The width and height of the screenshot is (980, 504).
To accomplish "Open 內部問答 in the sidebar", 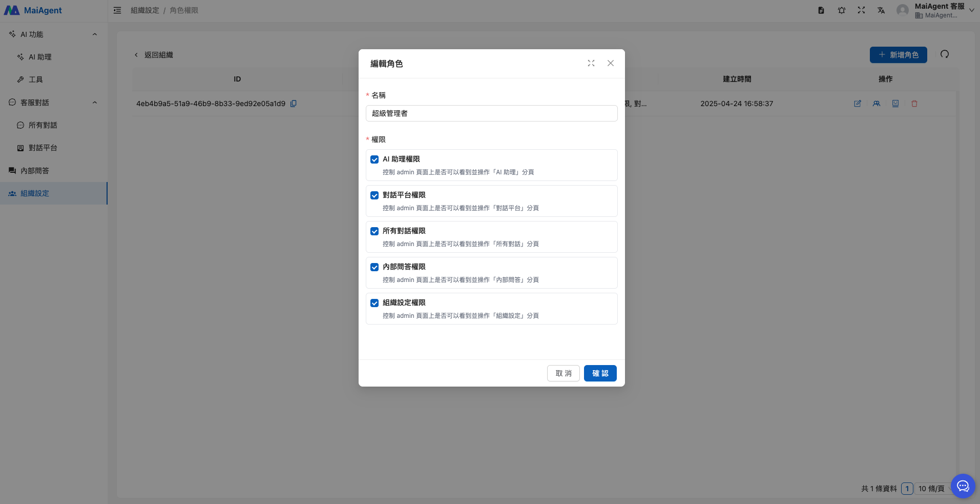I will pyautogui.click(x=35, y=171).
